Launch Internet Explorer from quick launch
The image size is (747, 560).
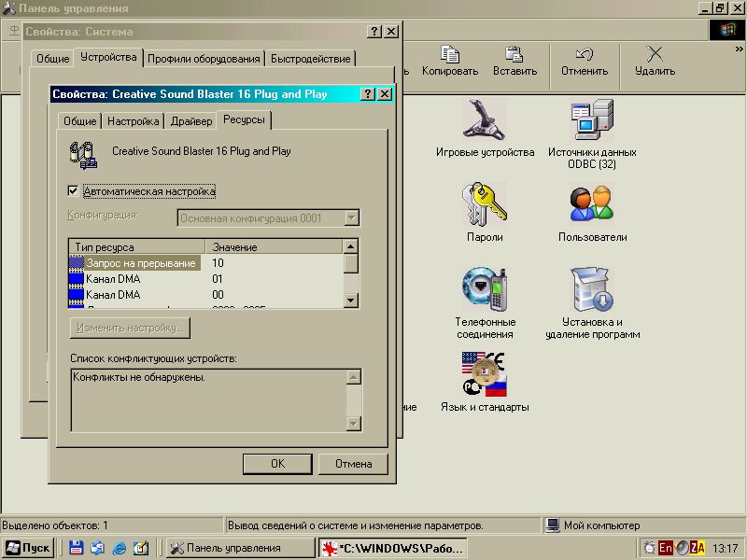pyautogui.click(x=120, y=548)
